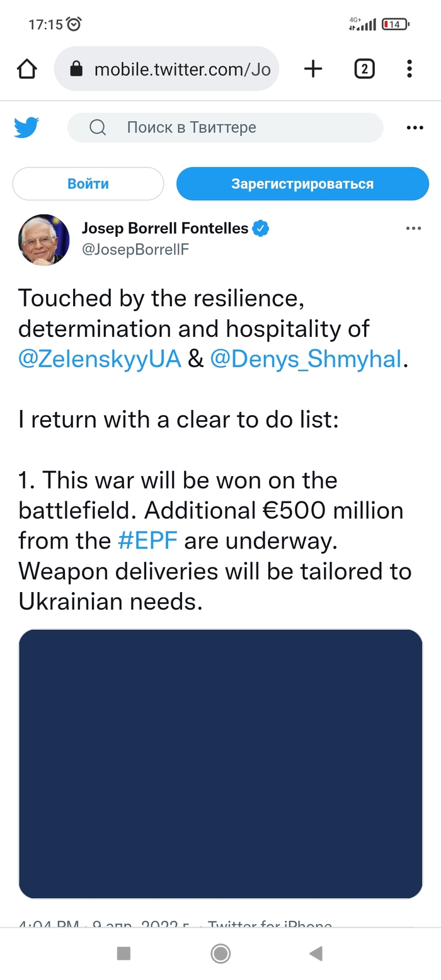Switch tabs using the tab counter showing 2
The width and height of the screenshot is (441, 980).
pyautogui.click(x=364, y=69)
